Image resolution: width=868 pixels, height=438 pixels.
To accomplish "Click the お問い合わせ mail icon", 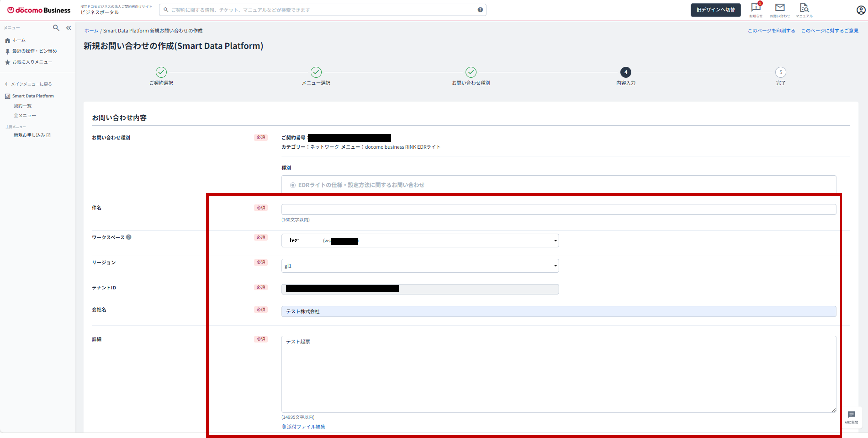I will 780,8.
